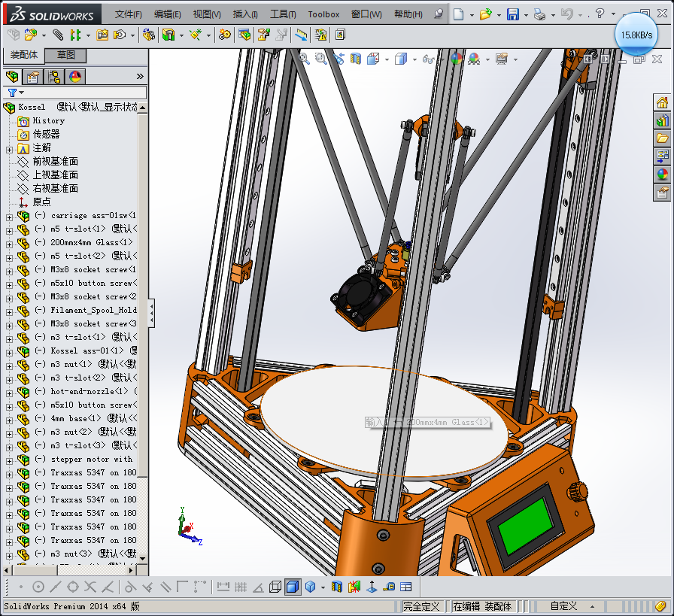Click the Edit Appearance color ball

click(x=456, y=59)
